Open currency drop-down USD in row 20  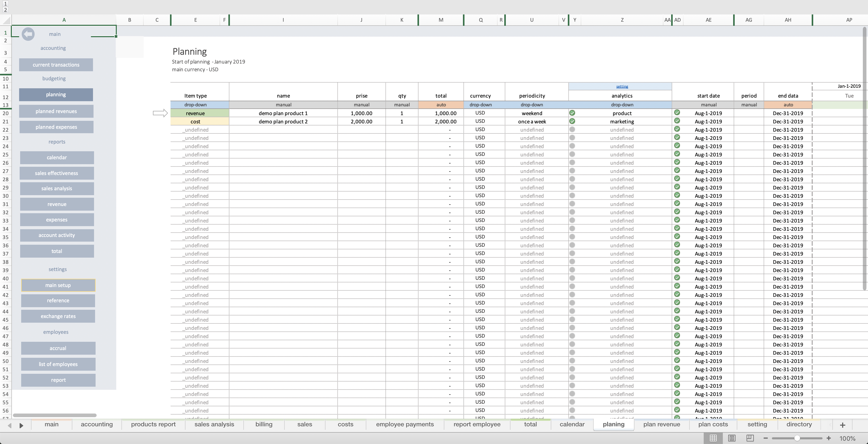coord(484,113)
